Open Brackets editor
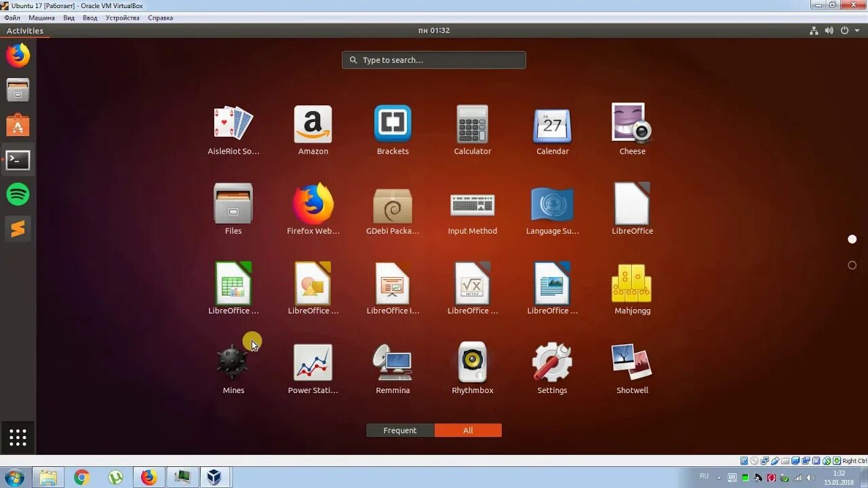 (x=393, y=123)
